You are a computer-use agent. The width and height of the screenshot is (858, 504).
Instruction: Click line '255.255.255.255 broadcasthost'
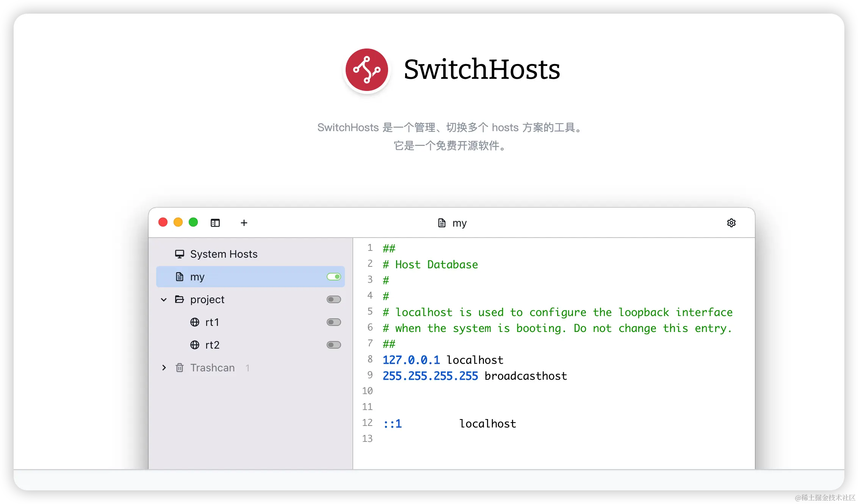tap(475, 376)
